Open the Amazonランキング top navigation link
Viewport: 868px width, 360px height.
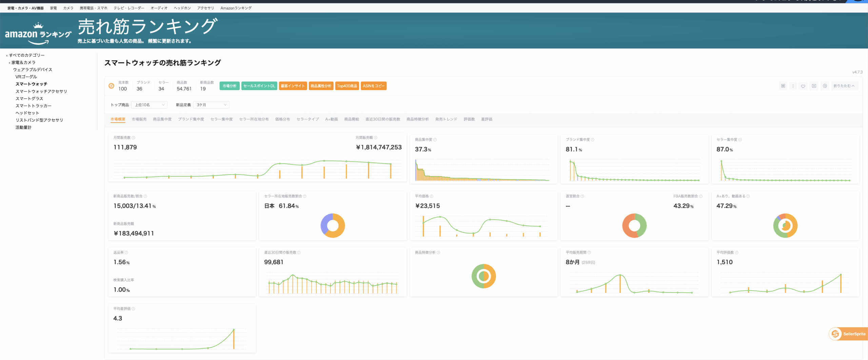pyautogui.click(x=236, y=8)
